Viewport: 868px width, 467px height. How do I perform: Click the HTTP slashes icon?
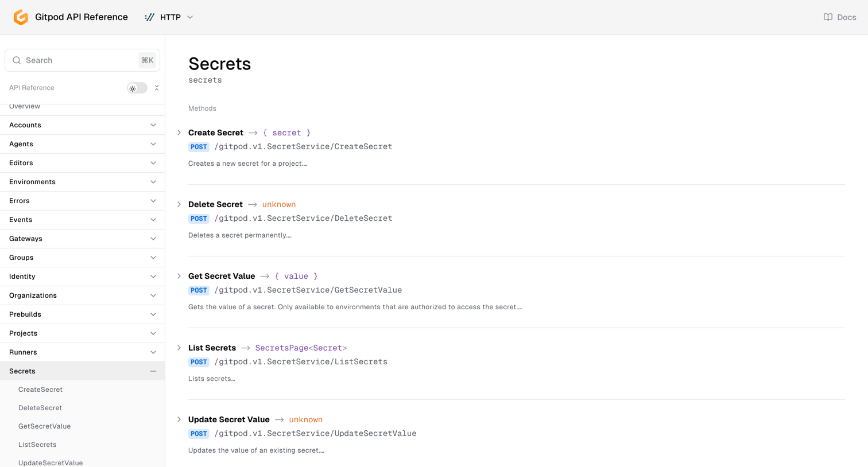click(150, 17)
